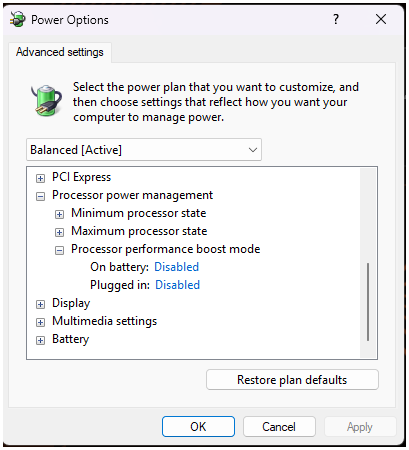Screen dimensions: 409x450
Task: Collapse Processor performance boost mode
Action: 59,250
